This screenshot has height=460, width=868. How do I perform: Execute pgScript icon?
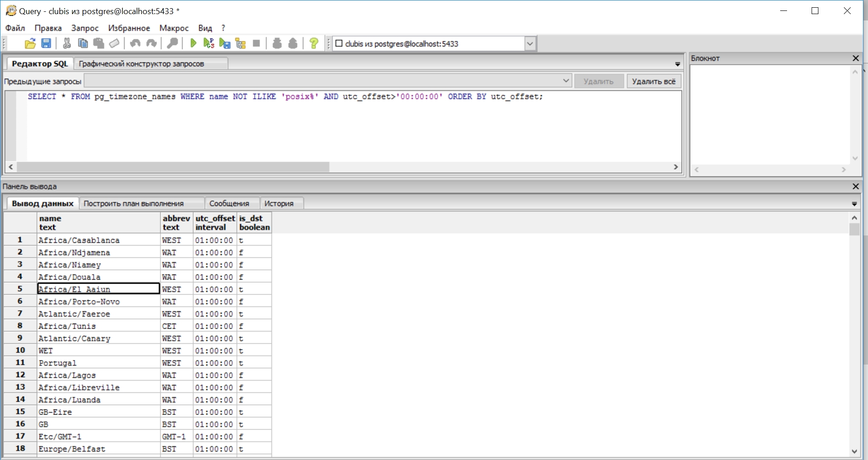coord(209,44)
